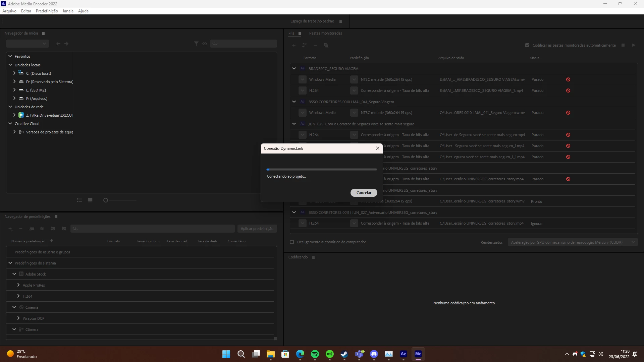Click the thumbnail zoom slider handle

(x=106, y=200)
